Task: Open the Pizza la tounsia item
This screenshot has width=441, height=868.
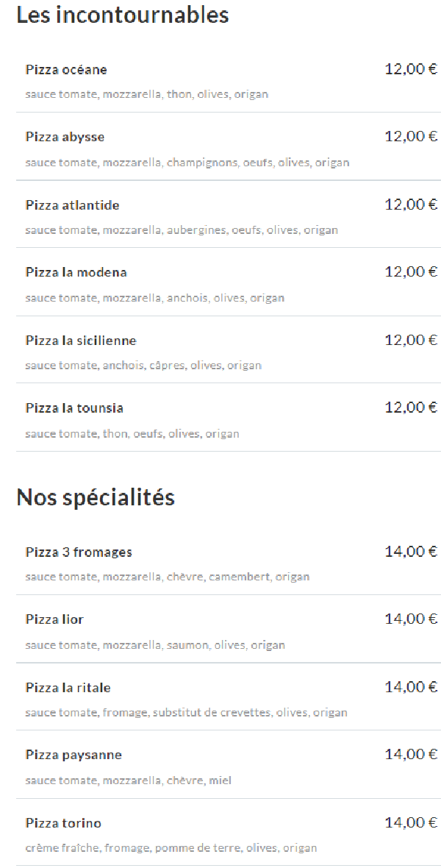Action: pyautogui.click(x=229, y=417)
